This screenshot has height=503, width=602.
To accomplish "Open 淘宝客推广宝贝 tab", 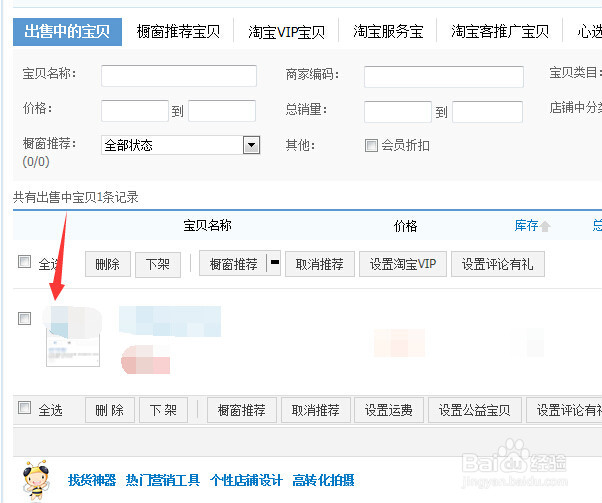I will click(x=500, y=31).
